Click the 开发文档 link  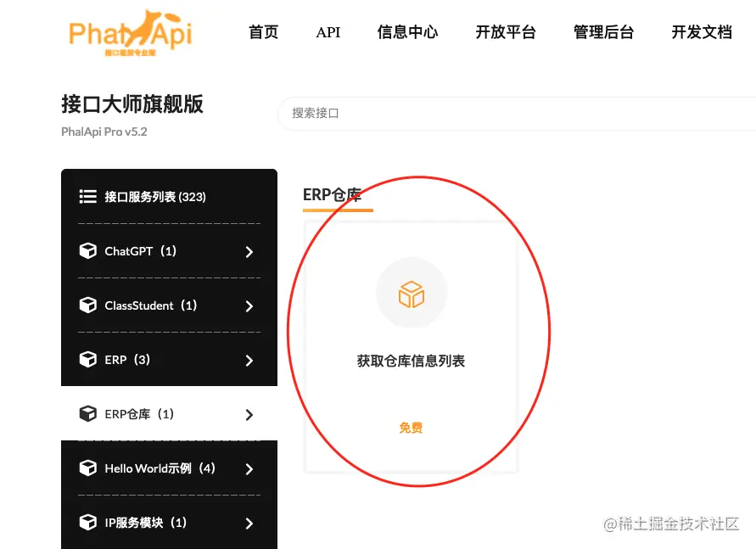[x=702, y=32]
